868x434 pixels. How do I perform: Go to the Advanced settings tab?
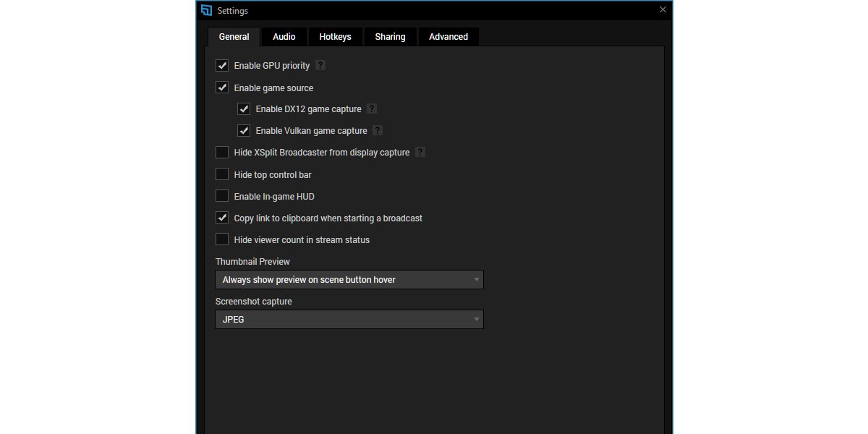coord(448,37)
